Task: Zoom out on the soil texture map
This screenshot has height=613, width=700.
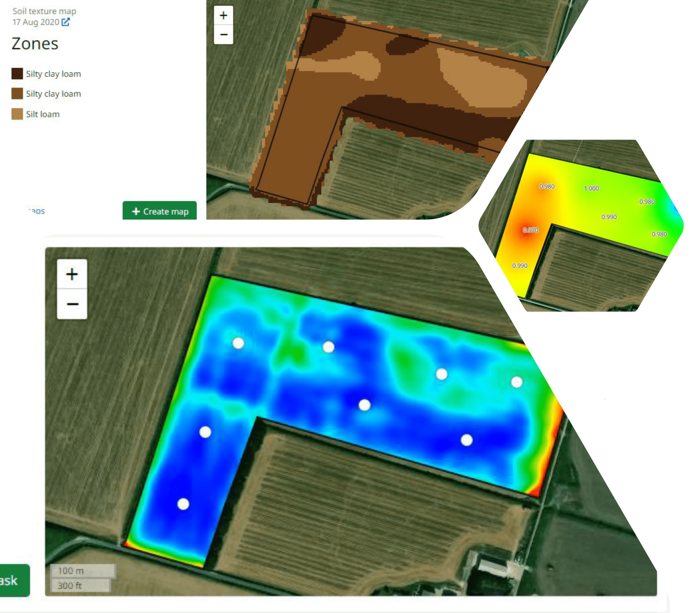Action: pos(223,34)
